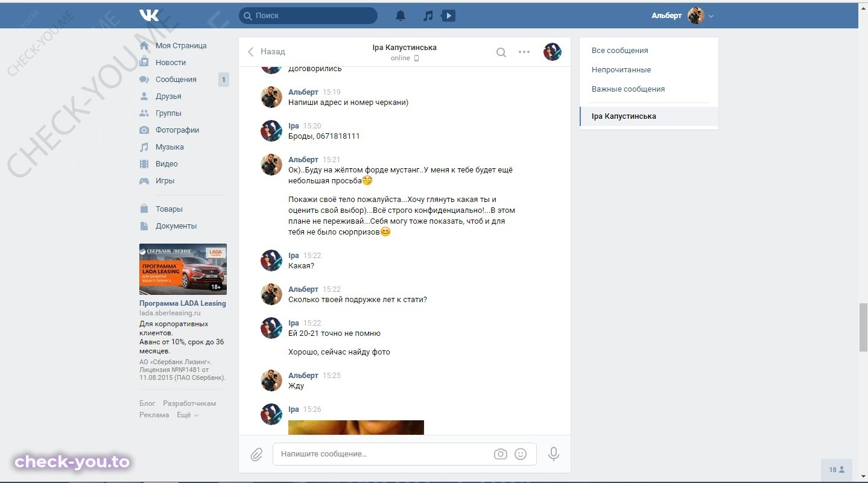The width and height of the screenshot is (868, 483).
Task: Expand the account dropdown arrow next to Альберт
Action: (x=711, y=16)
